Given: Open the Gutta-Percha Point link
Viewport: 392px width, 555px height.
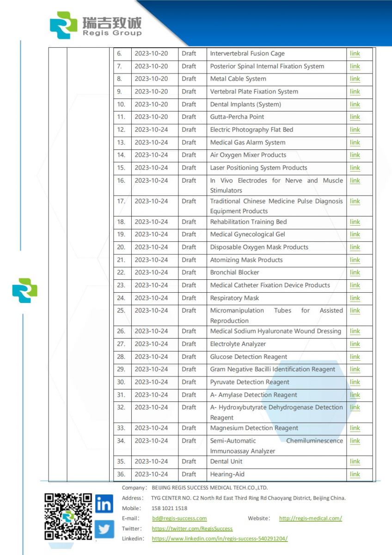Looking at the screenshot, I should (x=355, y=117).
